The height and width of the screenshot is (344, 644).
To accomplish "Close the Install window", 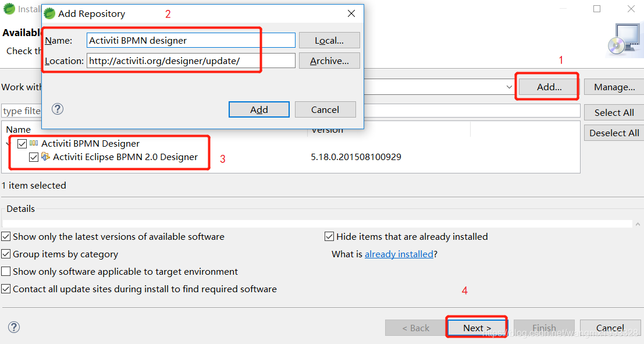I will pyautogui.click(x=631, y=9).
